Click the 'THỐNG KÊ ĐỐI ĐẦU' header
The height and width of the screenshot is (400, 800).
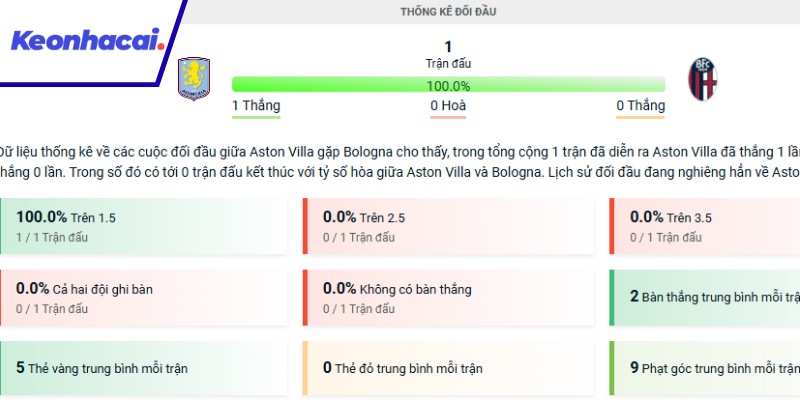[448, 12]
